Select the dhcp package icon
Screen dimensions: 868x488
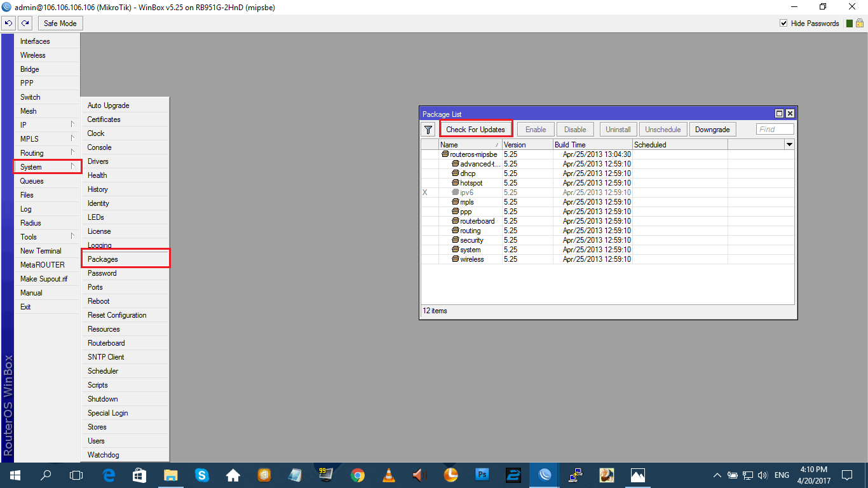455,173
